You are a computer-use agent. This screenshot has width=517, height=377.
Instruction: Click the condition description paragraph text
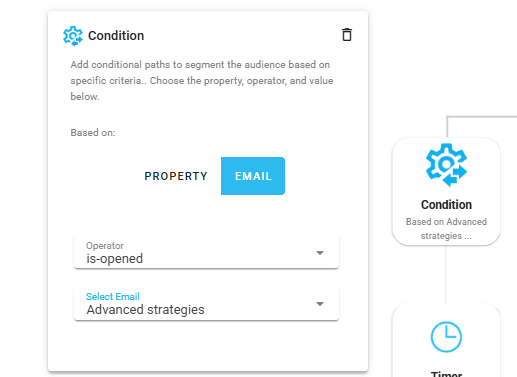[202, 81]
